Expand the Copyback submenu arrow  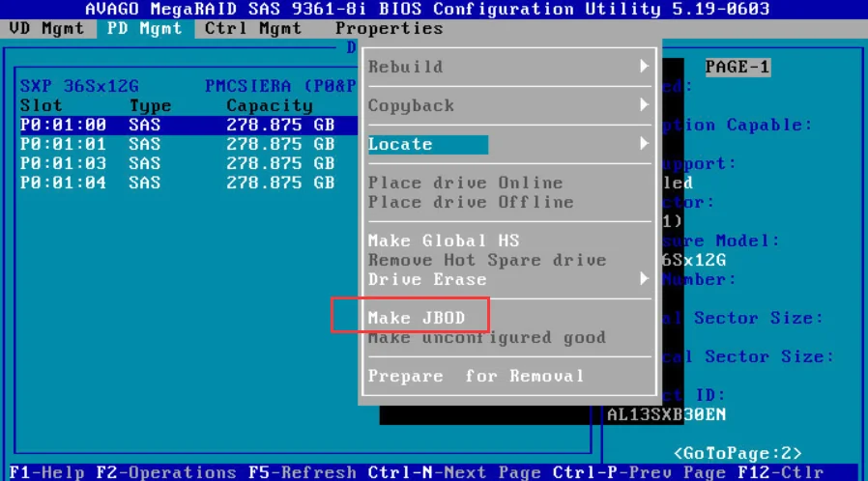(644, 105)
